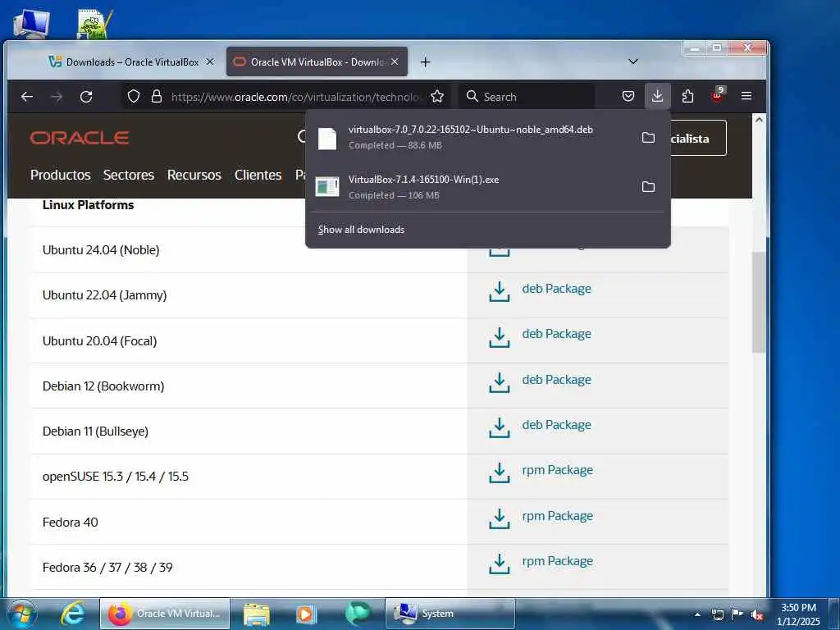Viewport: 840px width, 630px height.
Task: Open a new browser tab
Action: coord(425,62)
